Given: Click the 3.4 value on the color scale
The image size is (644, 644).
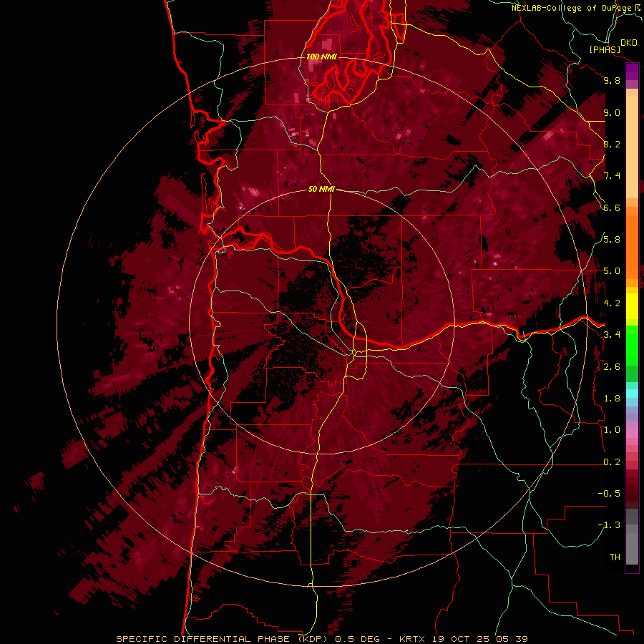Looking at the screenshot, I should (x=612, y=335).
